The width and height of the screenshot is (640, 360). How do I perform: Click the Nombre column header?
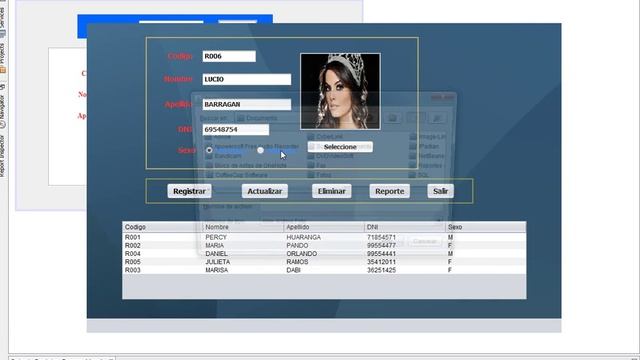click(x=243, y=227)
